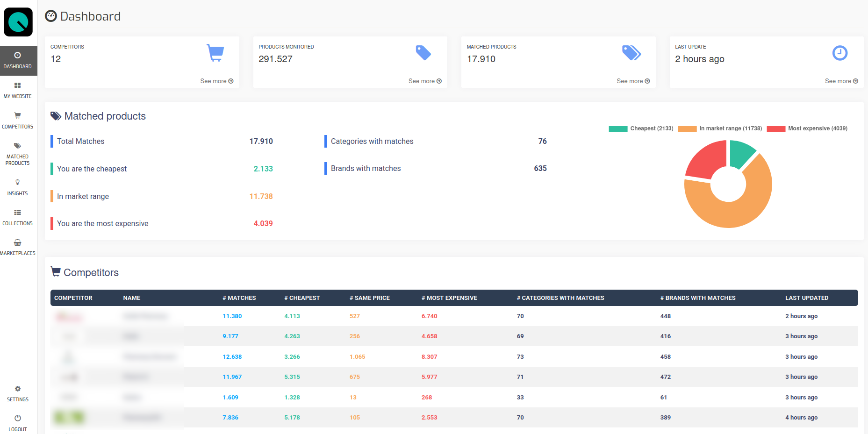
Task: Open Settings via the gear icon
Action: click(18, 389)
